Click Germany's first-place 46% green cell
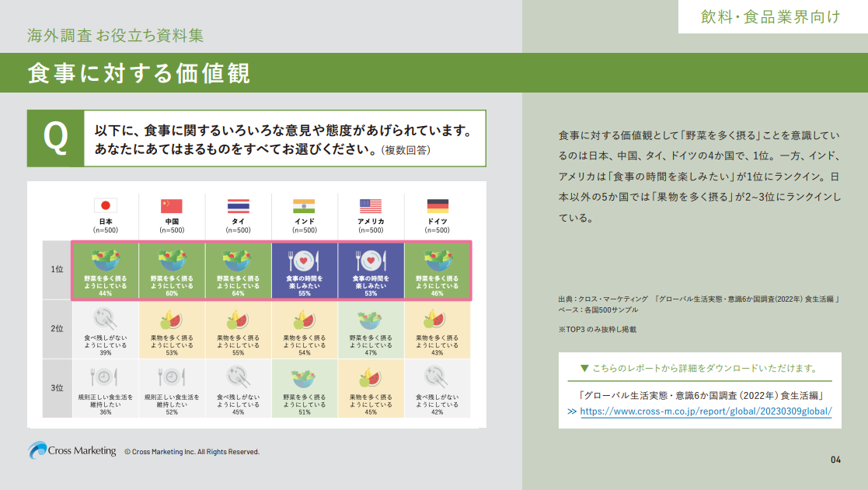This screenshot has height=490, width=868. click(437, 271)
